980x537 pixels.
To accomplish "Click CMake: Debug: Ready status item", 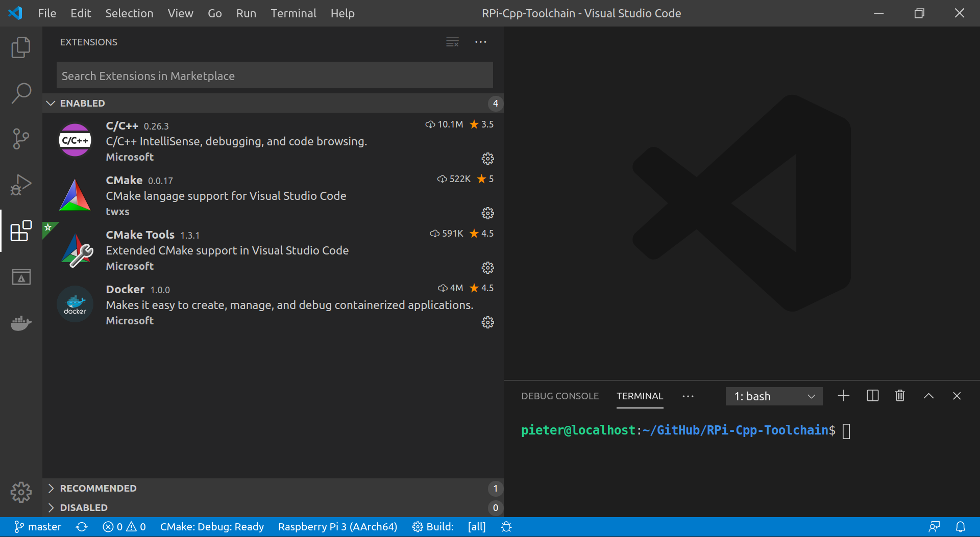I will (212, 527).
